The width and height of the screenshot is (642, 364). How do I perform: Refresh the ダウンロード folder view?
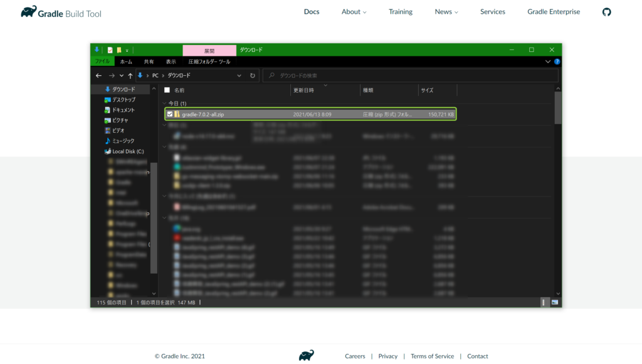(253, 76)
